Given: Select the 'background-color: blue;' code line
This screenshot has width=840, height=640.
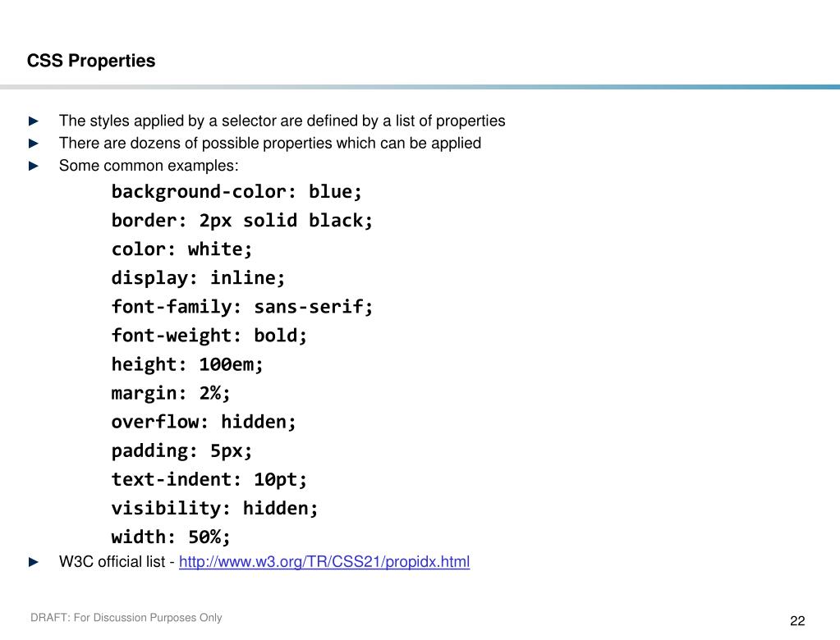Looking at the screenshot, I should tap(236, 191).
